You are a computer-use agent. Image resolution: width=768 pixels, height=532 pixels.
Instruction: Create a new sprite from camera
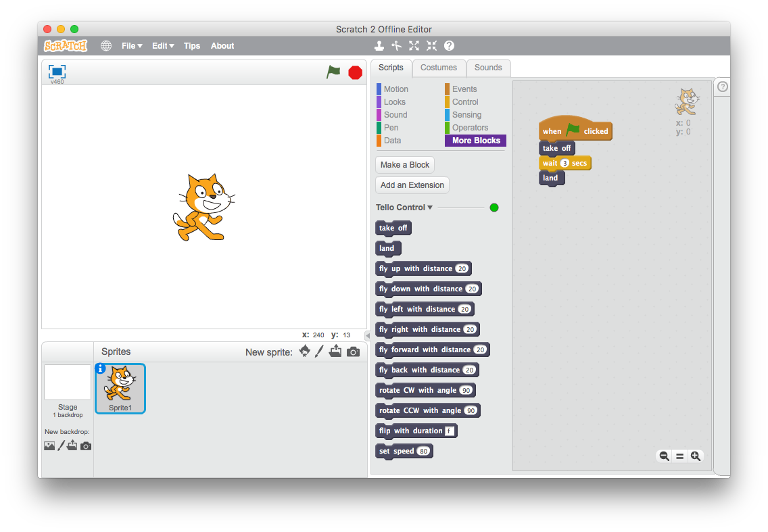[x=353, y=352]
